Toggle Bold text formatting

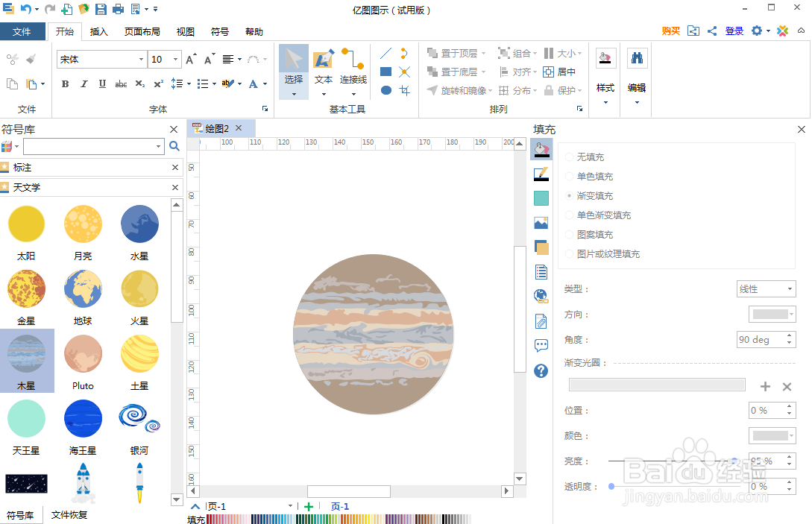tap(66, 84)
